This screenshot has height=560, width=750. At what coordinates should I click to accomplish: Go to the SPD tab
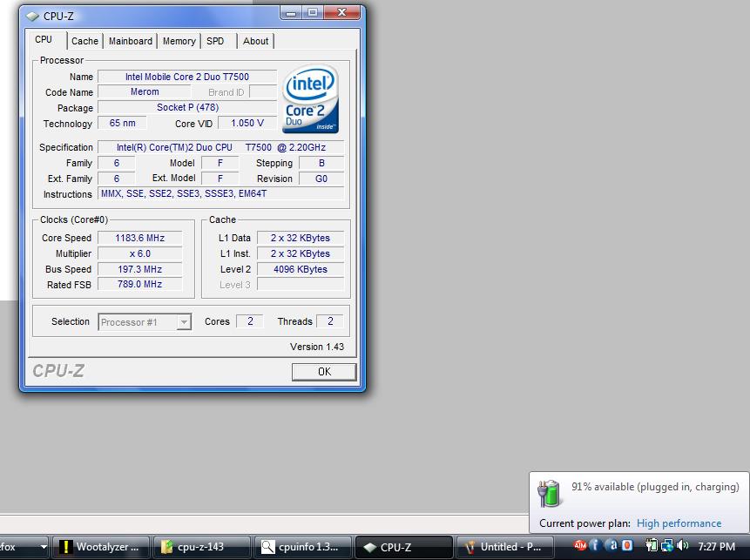coord(215,41)
